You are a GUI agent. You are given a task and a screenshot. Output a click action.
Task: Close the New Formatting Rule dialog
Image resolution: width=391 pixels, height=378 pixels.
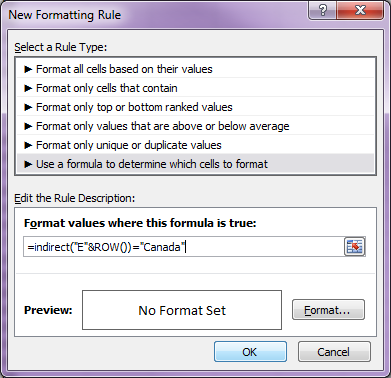(x=360, y=11)
